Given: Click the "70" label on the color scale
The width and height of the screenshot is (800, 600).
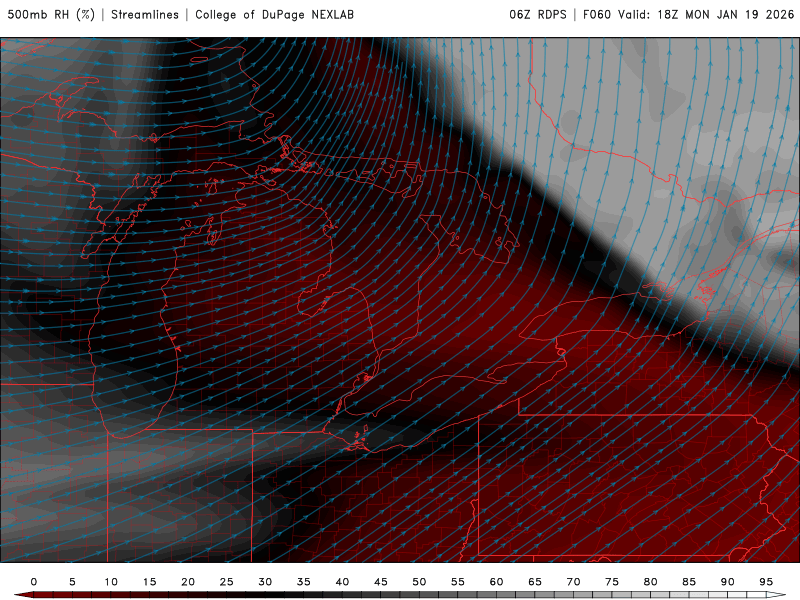Looking at the screenshot, I should click(x=573, y=582).
